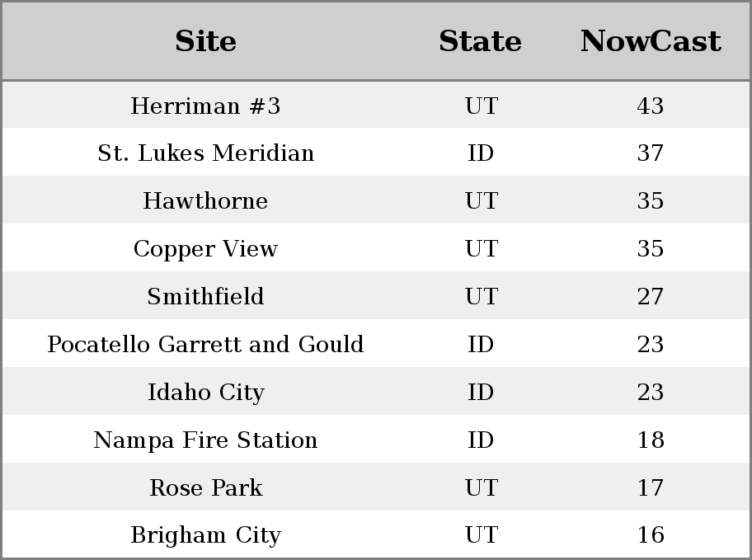Click the State column header
The width and height of the screenshot is (752, 560).
pos(480,41)
